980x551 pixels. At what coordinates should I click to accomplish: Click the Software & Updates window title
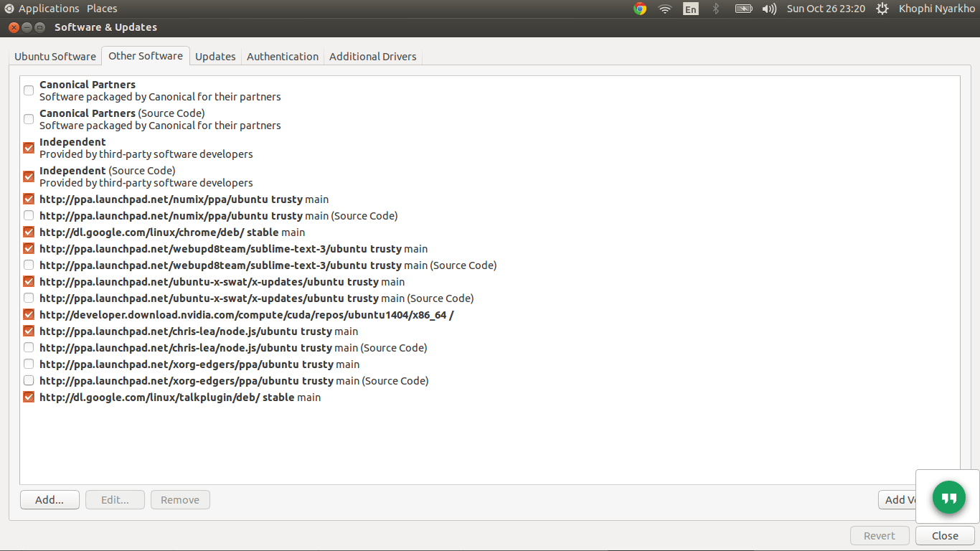(105, 27)
